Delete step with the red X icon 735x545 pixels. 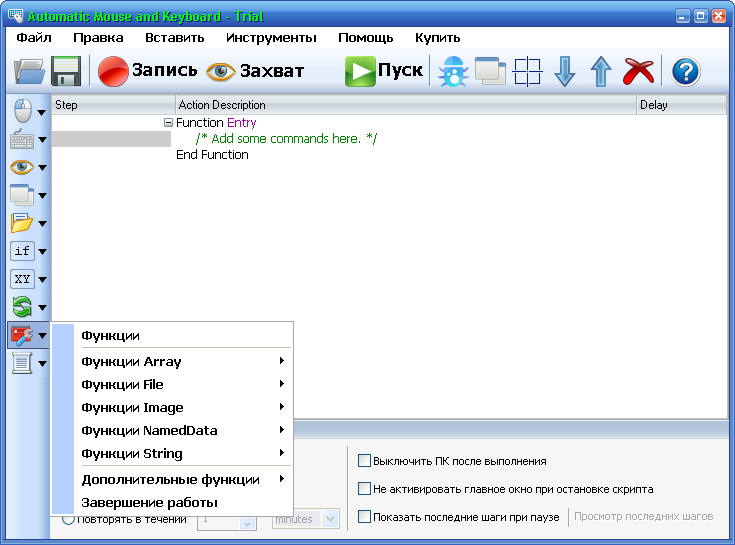[638, 72]
